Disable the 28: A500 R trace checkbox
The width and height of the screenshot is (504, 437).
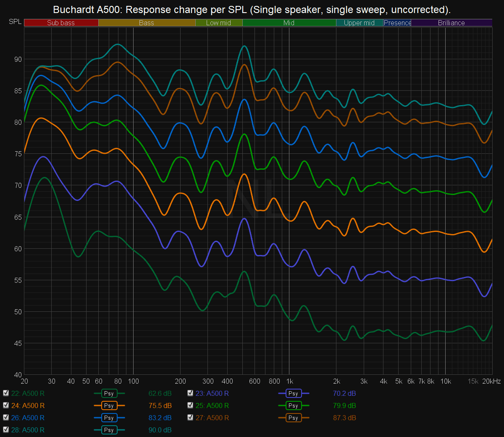pyautogui.click(x=6, y=430)
